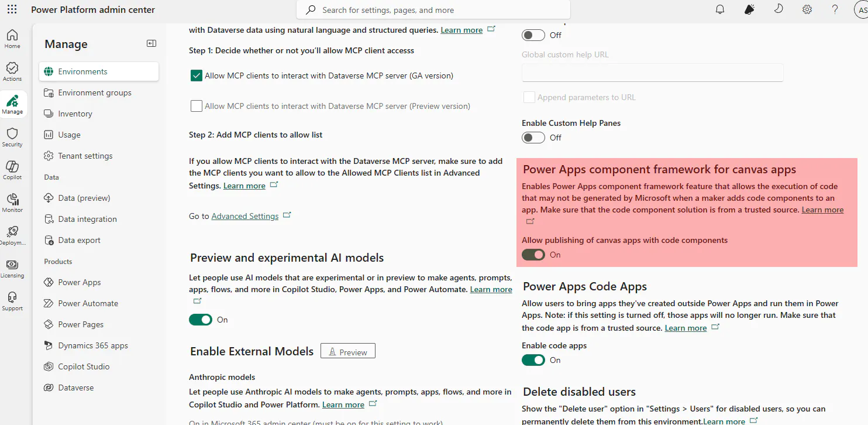
Task: Uncheck Allow MCP clients GA version checkbox
Action: click(x=197, y=76)
